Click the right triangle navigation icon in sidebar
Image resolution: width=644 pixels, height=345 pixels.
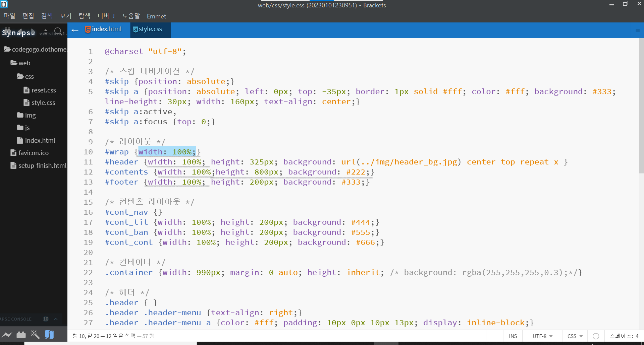[33, 31]
